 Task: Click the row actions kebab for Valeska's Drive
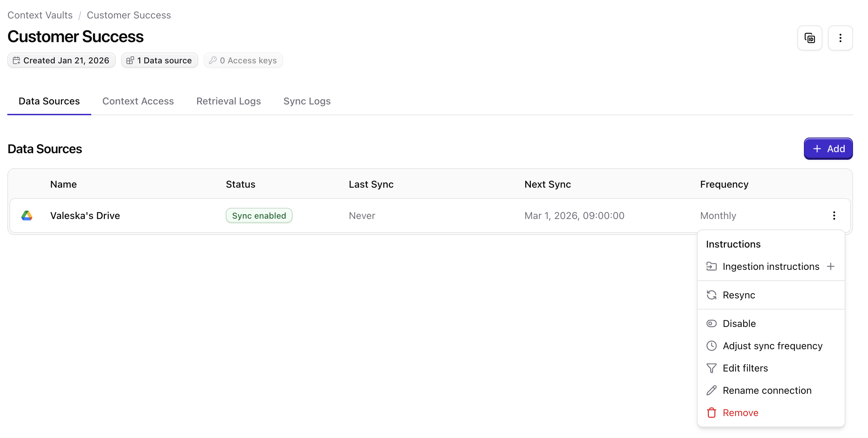point(834,216)
